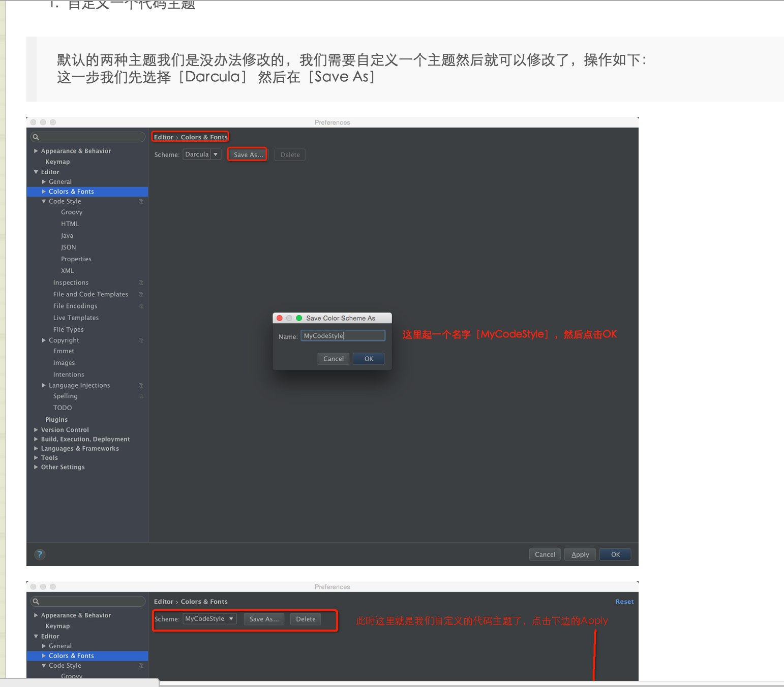Open Images settings
This screenshot has width=784, height=687.
[x=64, y=363]
